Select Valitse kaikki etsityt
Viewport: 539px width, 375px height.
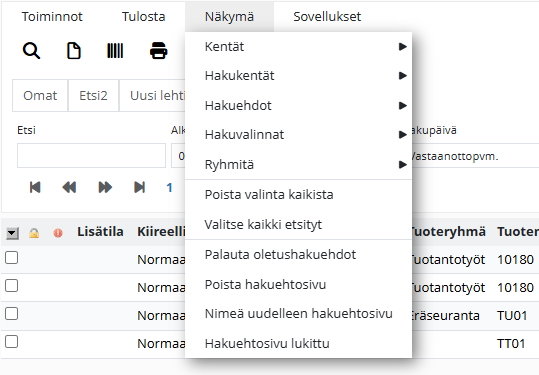tap(298, 224)
